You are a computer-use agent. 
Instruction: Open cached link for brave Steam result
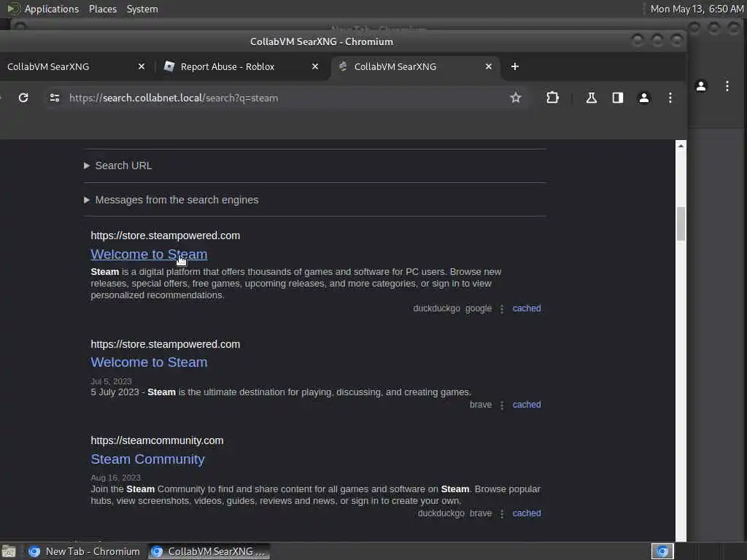click(527, 404)
